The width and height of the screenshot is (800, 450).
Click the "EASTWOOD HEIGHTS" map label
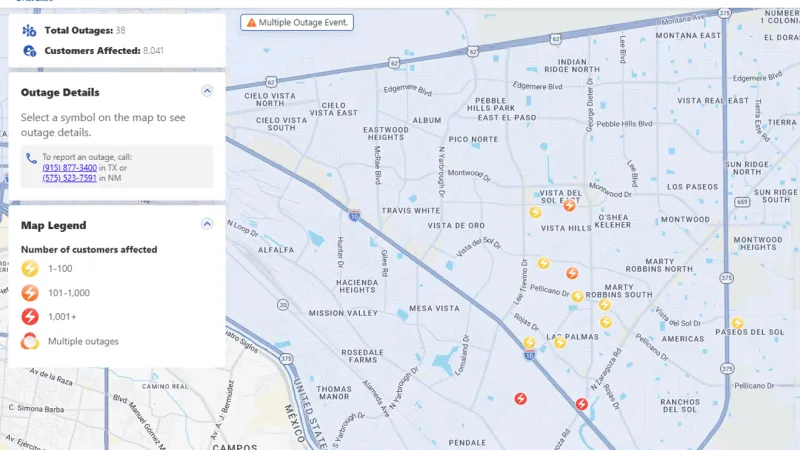(x=386, y=134)
